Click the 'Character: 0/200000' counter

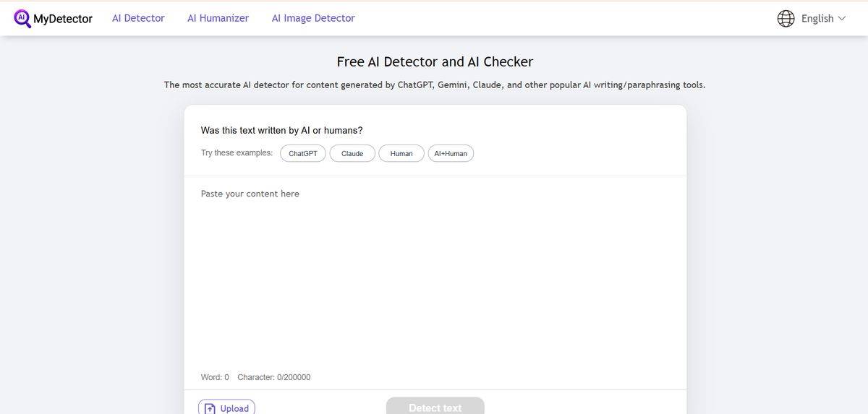click(274, 377)
